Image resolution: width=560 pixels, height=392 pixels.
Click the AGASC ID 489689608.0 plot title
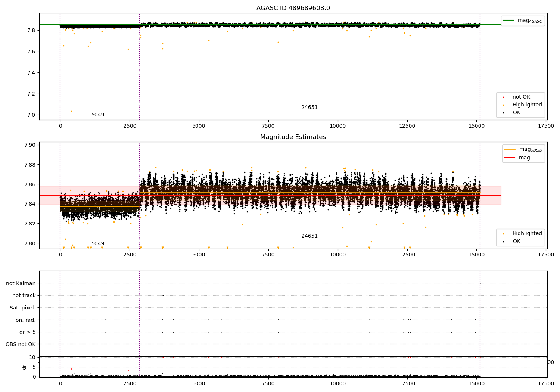[293, 8]
